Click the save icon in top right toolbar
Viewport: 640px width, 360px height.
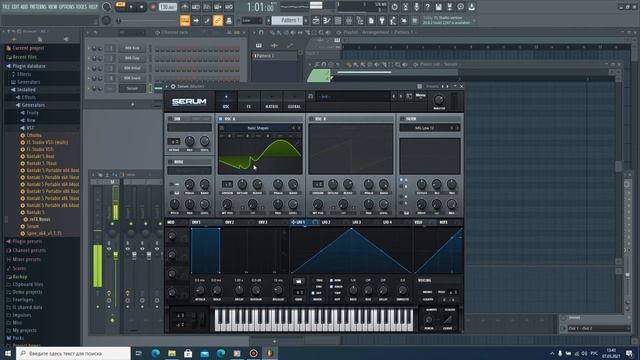[x=438, y=7]
